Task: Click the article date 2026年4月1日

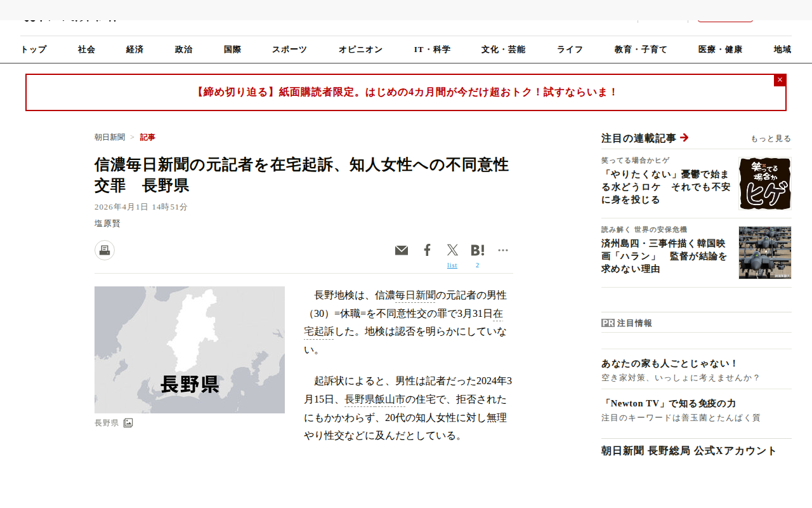Action: 141,207
